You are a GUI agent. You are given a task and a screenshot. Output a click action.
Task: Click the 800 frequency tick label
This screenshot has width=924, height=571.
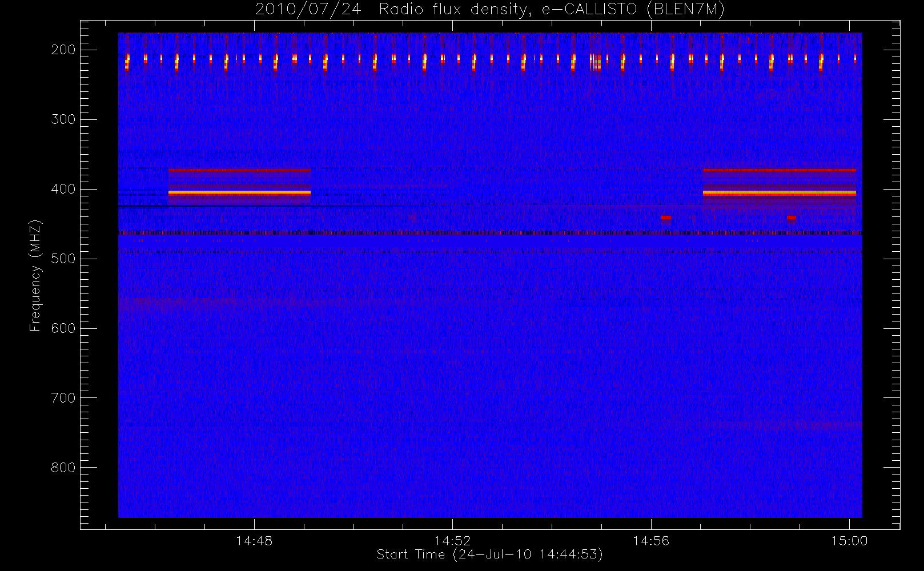pyautogui.click(x=63, y=468)
